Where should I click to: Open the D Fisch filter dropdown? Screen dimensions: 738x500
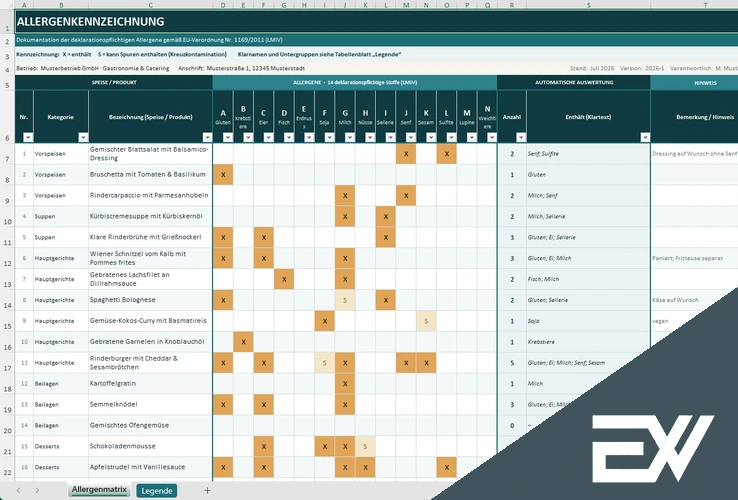(x=289, y=137)
